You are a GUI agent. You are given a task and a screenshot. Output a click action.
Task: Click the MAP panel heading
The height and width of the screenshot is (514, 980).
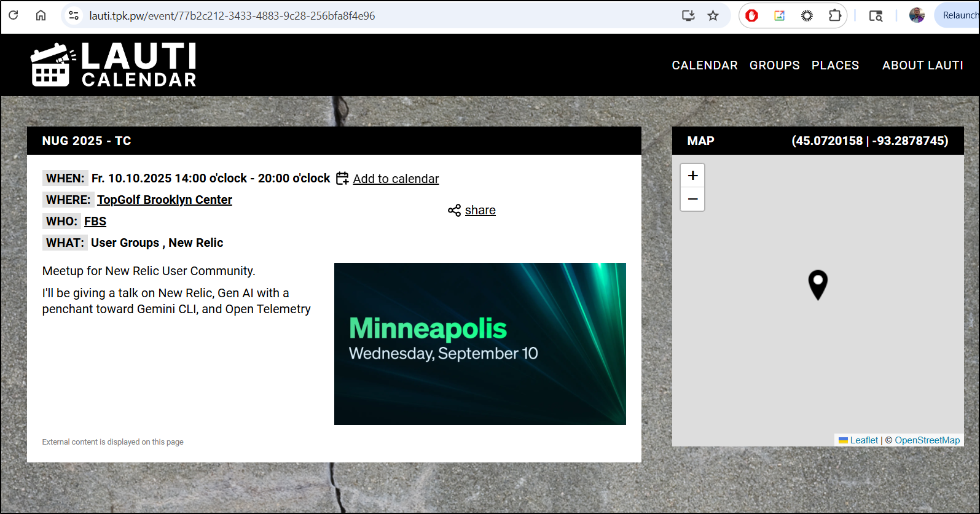700,141
